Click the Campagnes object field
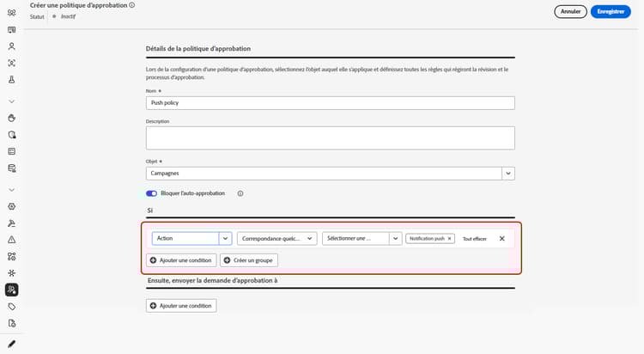 (x=324, y=174)
